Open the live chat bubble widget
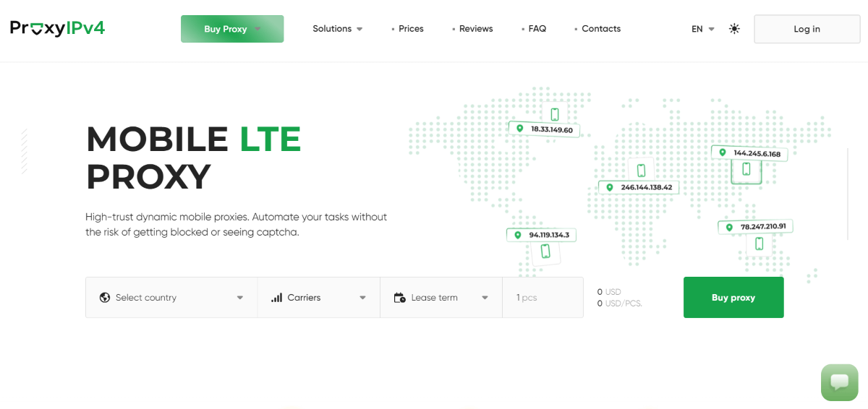Screen dimensions: 868x409 (x=839, y=382)
